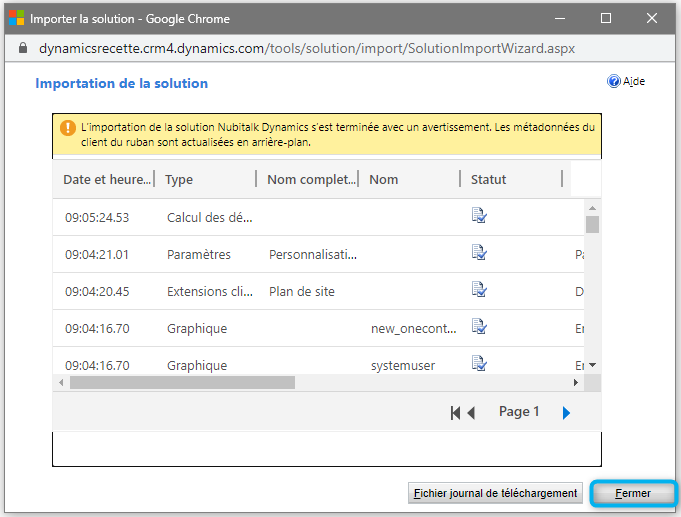Image resolution: width=681 pixels, height=517 pixels.
Task: Select the 09:04:20.45 timestamp cell
Action: click(97, 292)
